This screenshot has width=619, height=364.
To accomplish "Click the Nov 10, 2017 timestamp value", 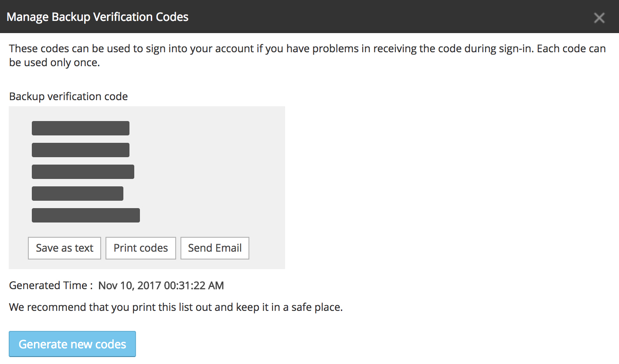I will point(161,286).
